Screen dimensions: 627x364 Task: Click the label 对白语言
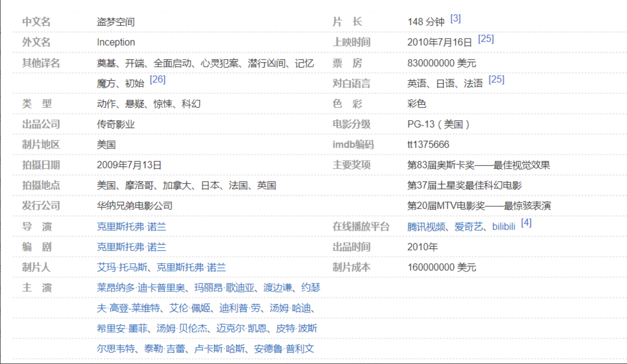(352, 84)
